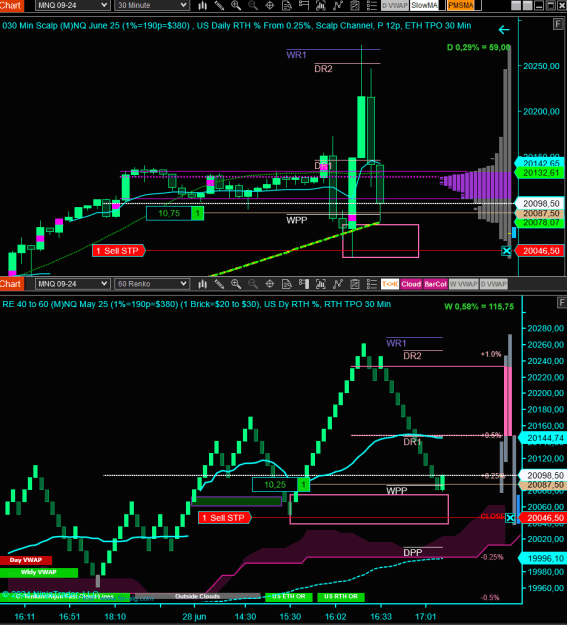Toggle the SlowMA button on top chart
Image resolution: width=567 pixels, height=625 pixels.
tap(425, 5)
